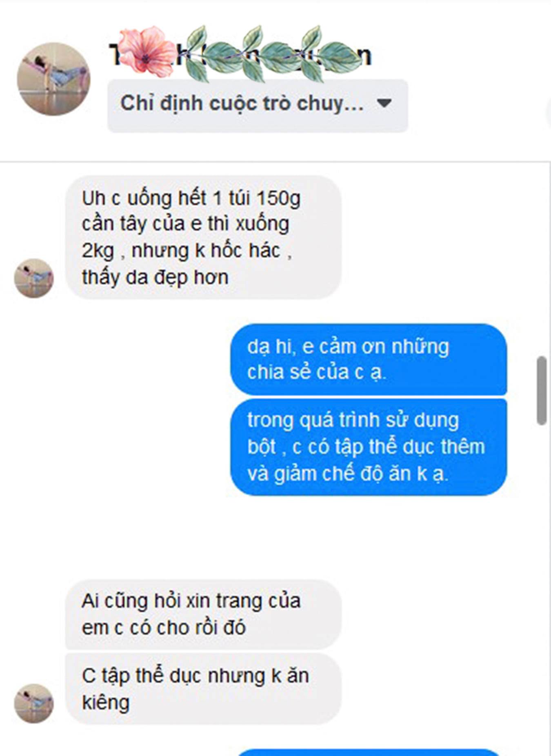Click scrollbar track below the thumb
551x756 pixels.
pyautogui.click(x=542, y=590)
